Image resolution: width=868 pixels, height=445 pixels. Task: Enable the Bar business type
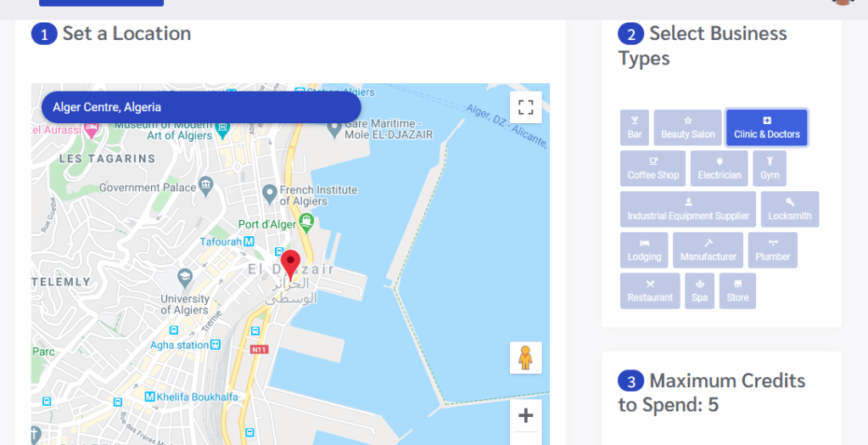tap(635, 128)
